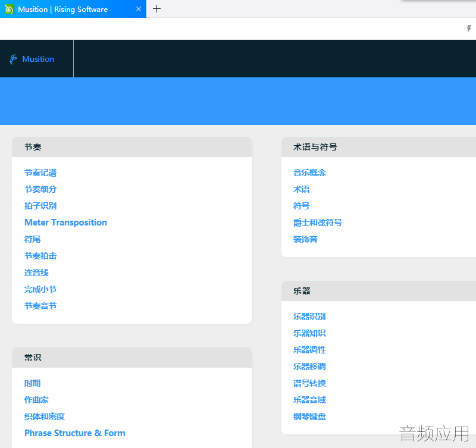Open the 乐器移调 topic

point(309,366)
